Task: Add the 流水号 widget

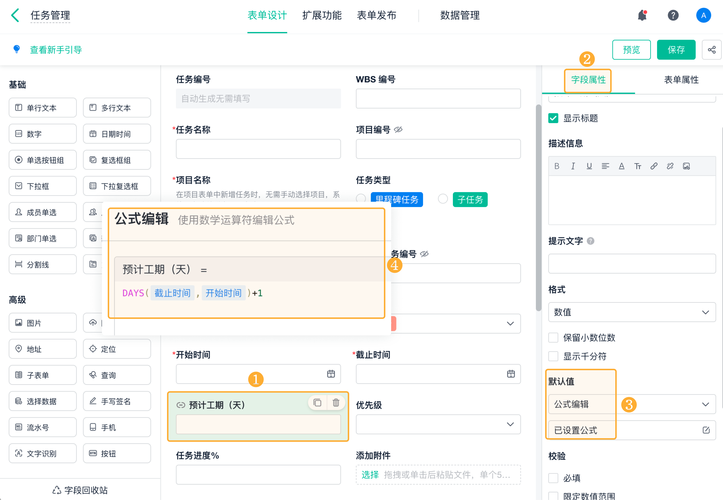Action: pos(42,427)
